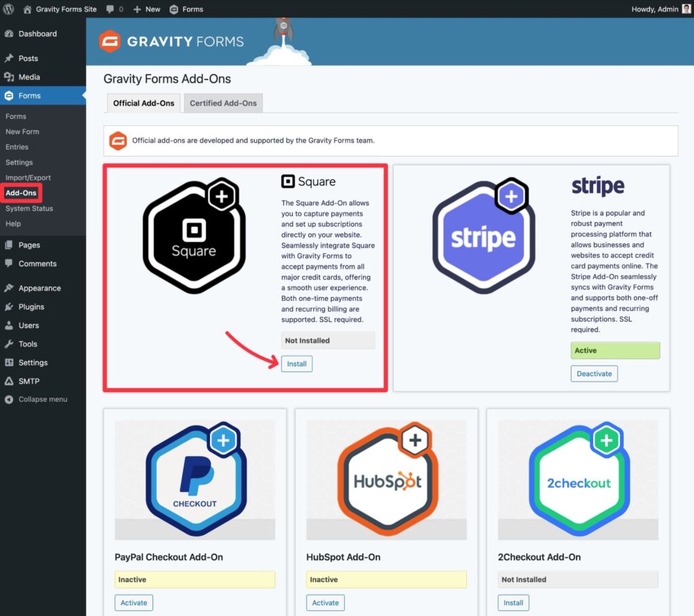Collapse the sidebar menu via its label
Screen dimensions: 694x616
point(43,399)
